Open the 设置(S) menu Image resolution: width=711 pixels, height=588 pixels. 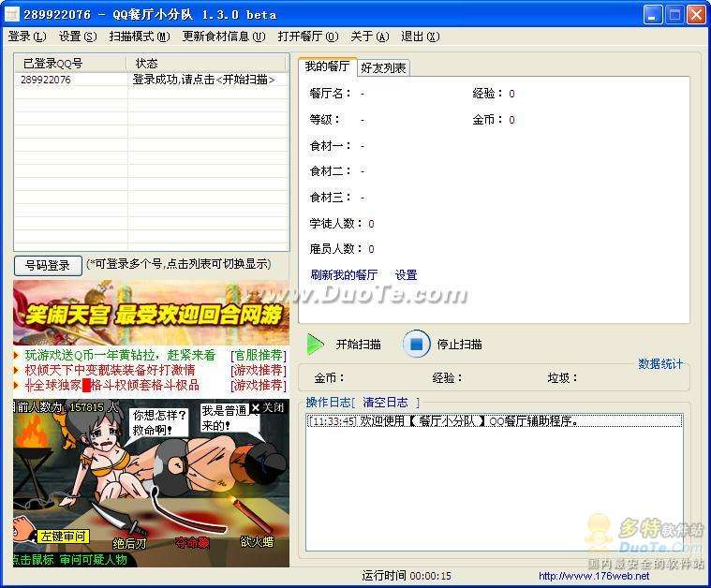point(78,37)
